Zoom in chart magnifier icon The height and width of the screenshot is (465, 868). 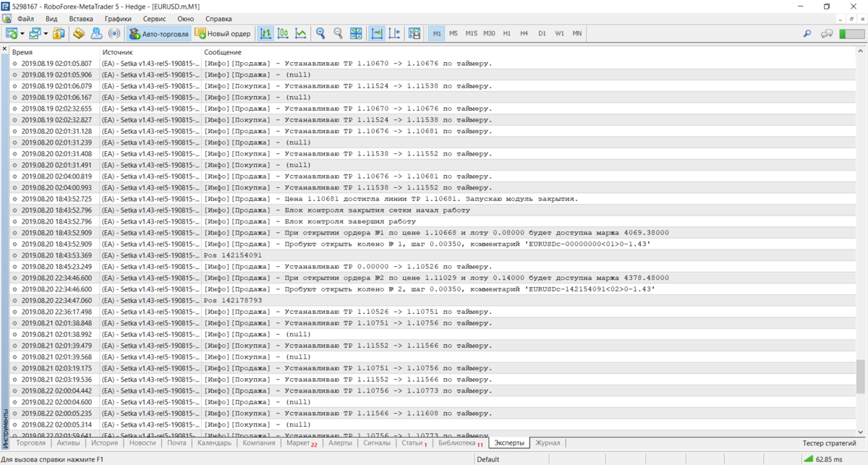click(x=320, y=33)
